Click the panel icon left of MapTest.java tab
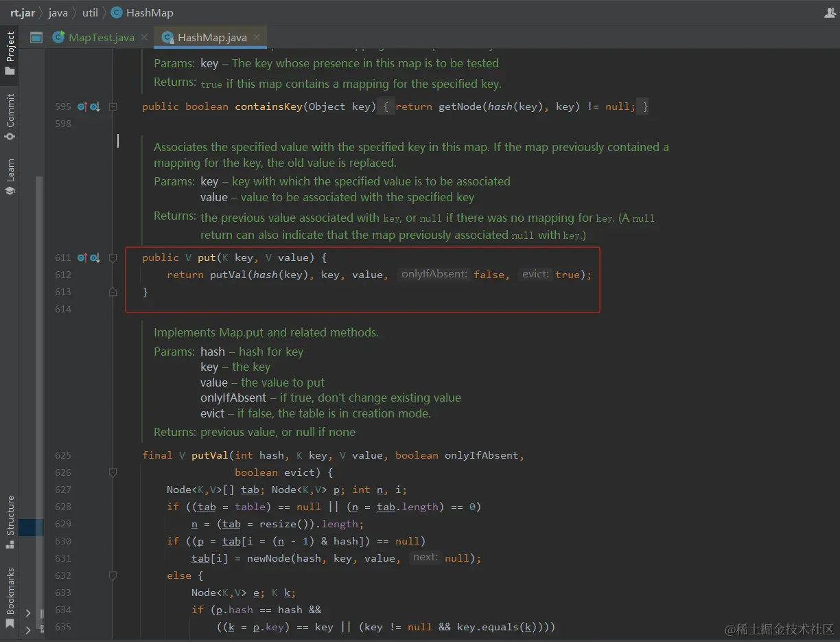 coord(36,37)
